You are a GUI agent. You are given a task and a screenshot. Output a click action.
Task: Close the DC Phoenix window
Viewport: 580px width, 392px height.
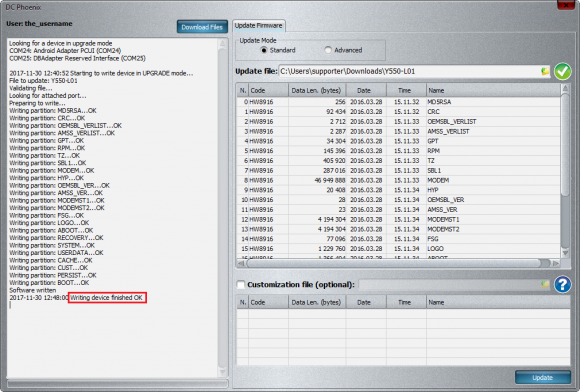pos(566,5)
